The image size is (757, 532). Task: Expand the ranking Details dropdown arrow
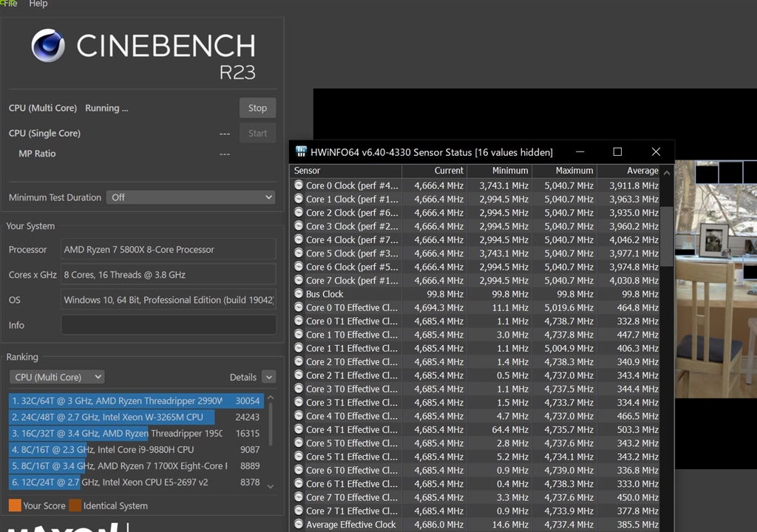click(268, 377)
